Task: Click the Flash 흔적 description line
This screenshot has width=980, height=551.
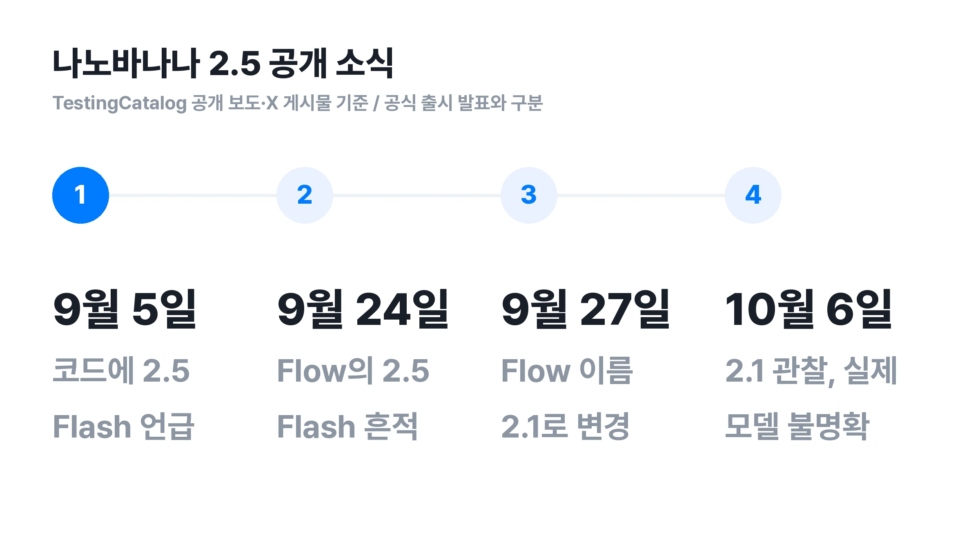Action: click(347, 427)
